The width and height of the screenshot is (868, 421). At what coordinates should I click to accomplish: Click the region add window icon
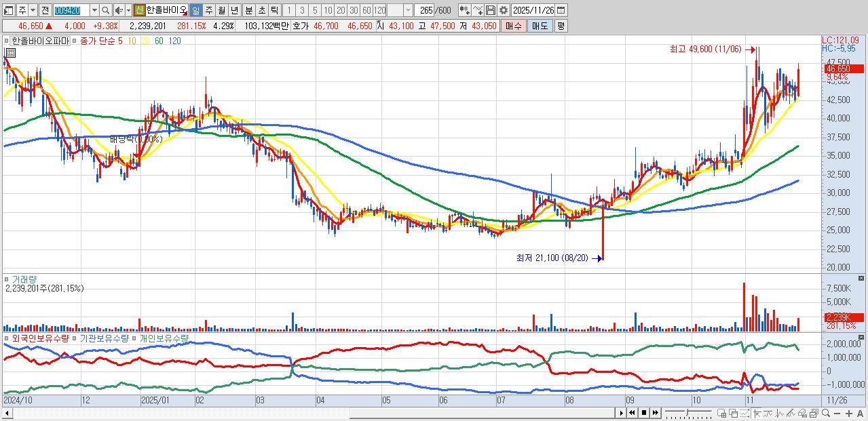point(721,413)
